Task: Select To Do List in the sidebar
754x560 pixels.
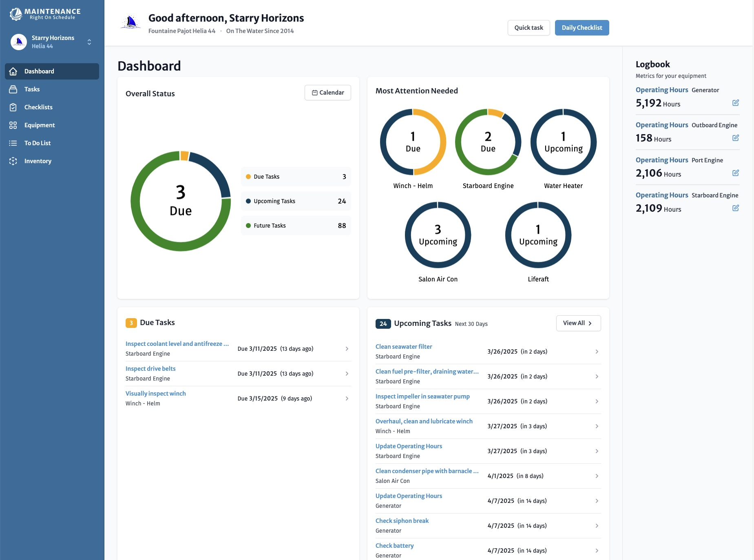Action: (x=13, y=143)
